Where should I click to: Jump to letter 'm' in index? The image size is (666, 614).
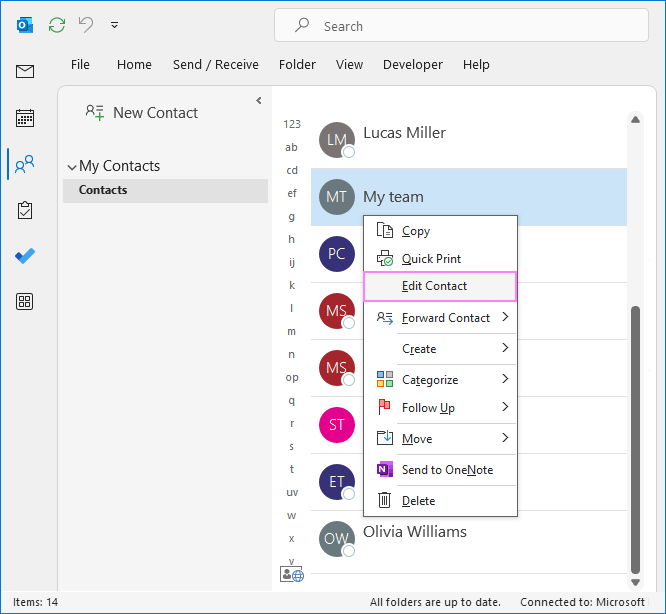292,331
